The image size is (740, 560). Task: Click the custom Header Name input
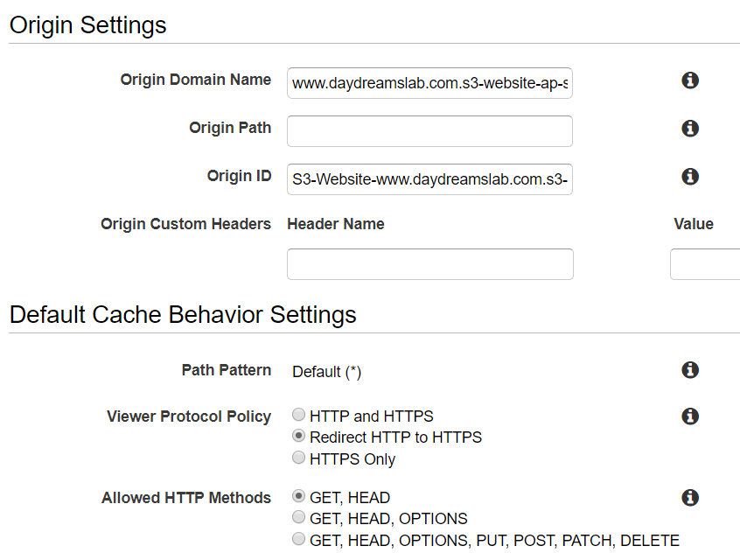click(429, 264)
